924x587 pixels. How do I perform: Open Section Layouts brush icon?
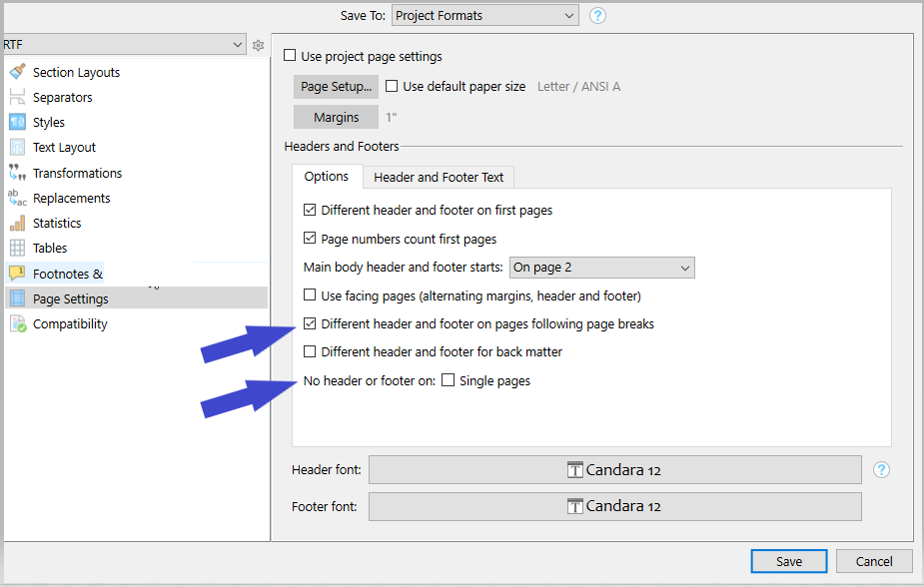coord(17,72)
